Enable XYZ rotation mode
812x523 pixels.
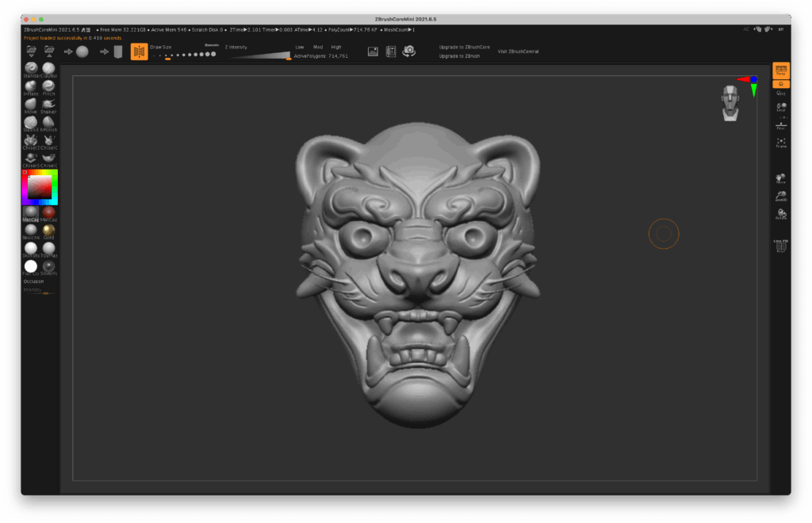pos(781,93)
